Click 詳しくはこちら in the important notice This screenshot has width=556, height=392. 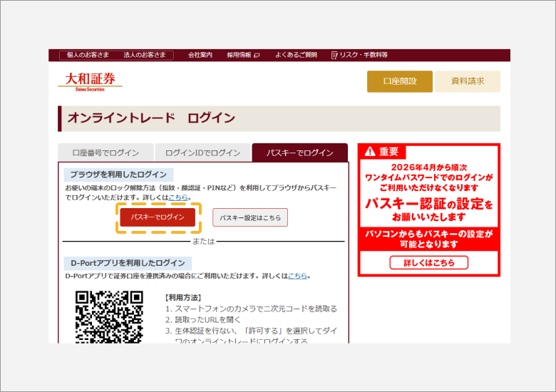(x=428, y=262)
